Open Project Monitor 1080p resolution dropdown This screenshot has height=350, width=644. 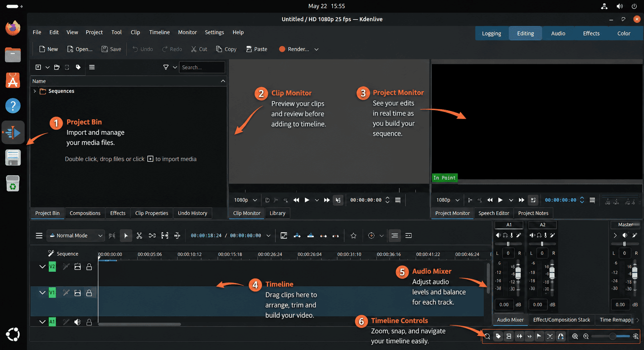(x=448, y=200)
